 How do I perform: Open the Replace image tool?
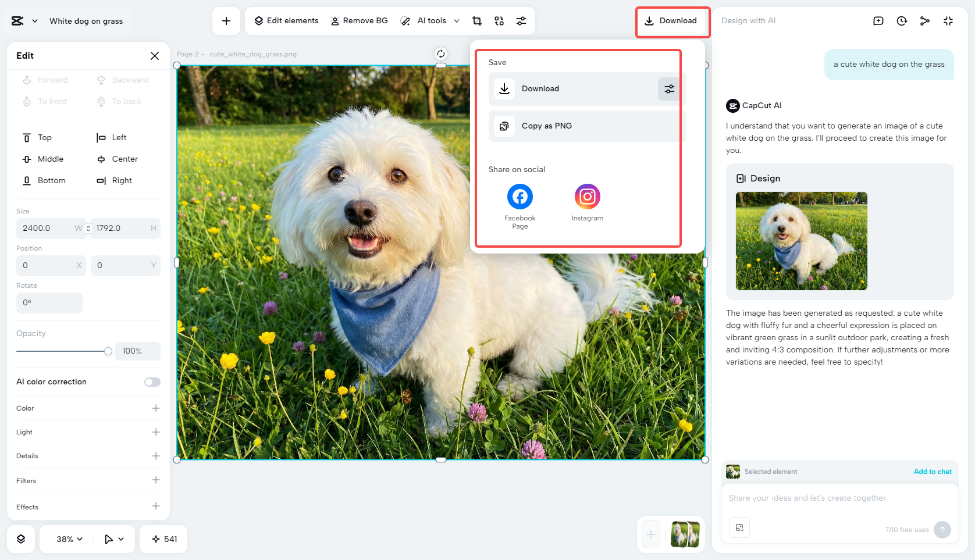click(499, 20)
